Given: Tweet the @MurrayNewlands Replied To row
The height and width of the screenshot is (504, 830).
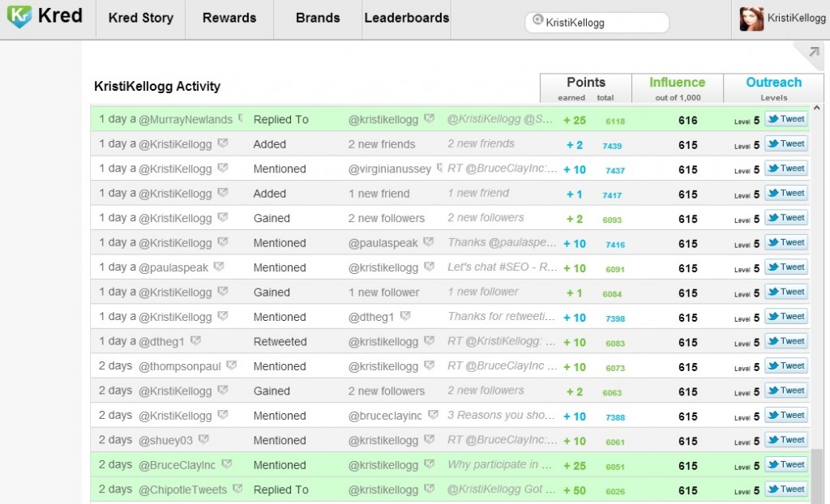Looking at the screenshot, I should [786, 119].
